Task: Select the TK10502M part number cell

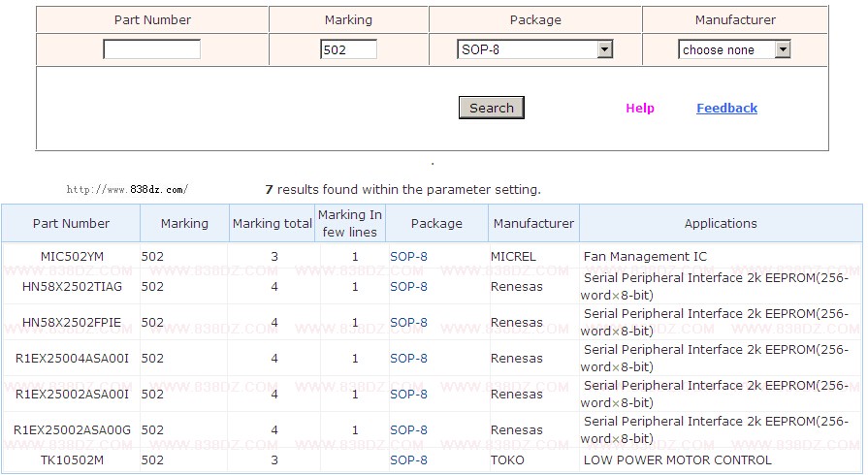Action: (72, 460)
